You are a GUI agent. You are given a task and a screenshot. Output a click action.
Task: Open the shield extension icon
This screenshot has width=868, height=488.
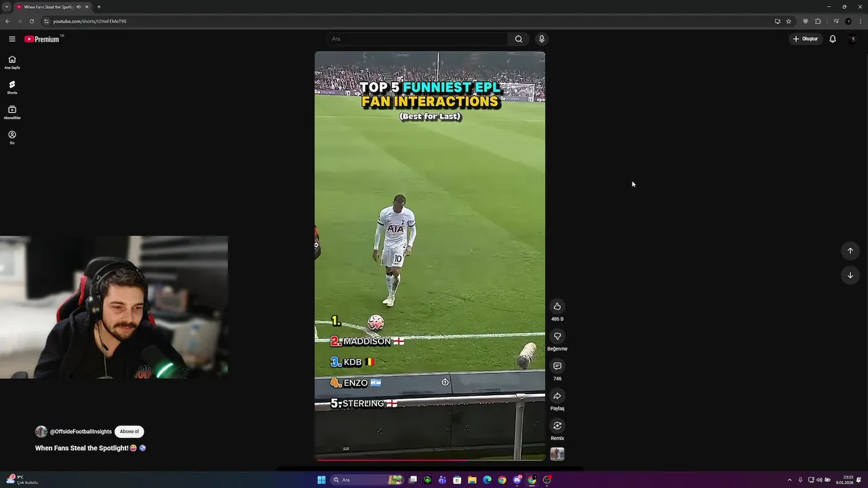point(806,21)
